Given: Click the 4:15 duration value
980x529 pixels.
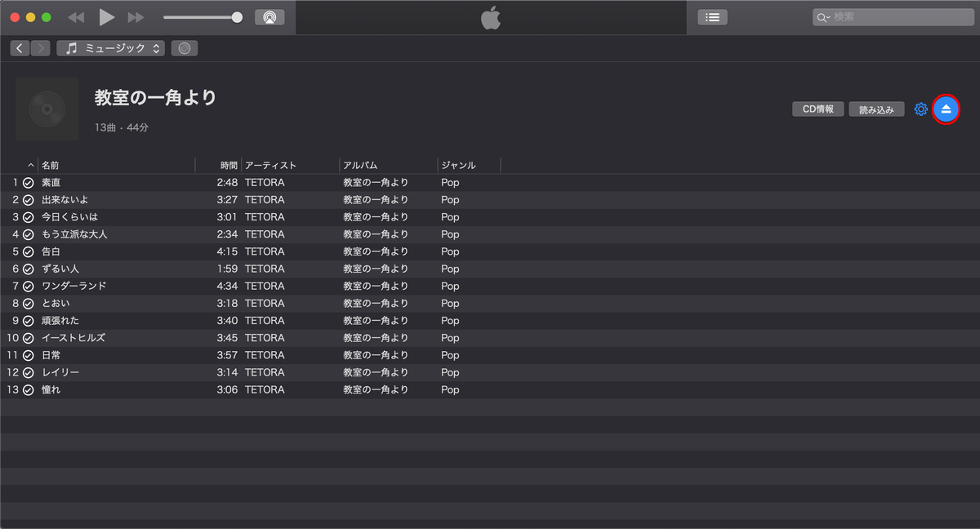Looking at the screenshot, I should 227,251.
